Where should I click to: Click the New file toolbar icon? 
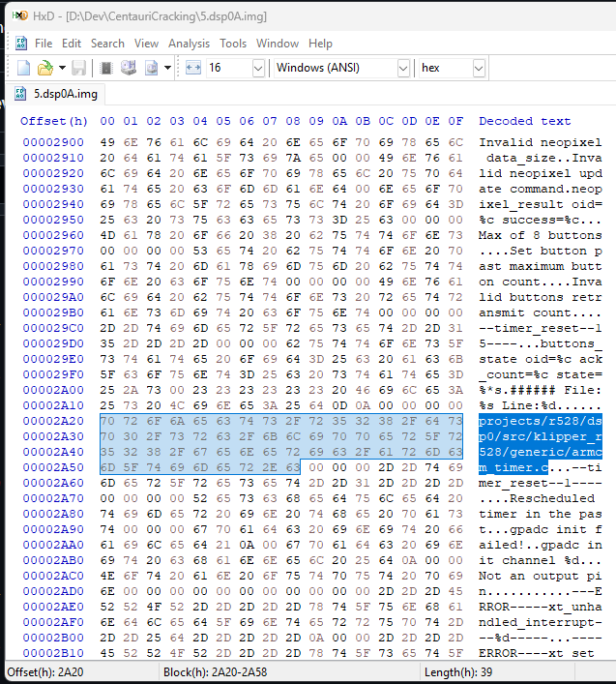tap(23, 68)
